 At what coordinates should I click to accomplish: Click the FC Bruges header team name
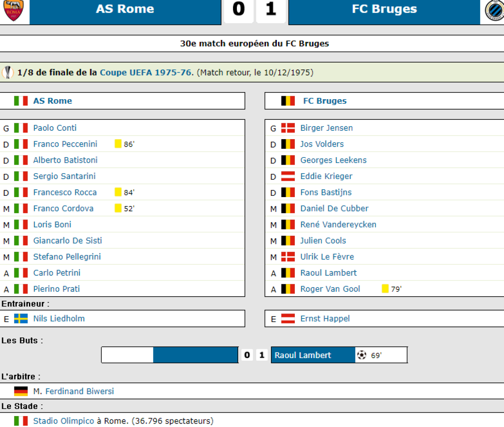(384, 9)
